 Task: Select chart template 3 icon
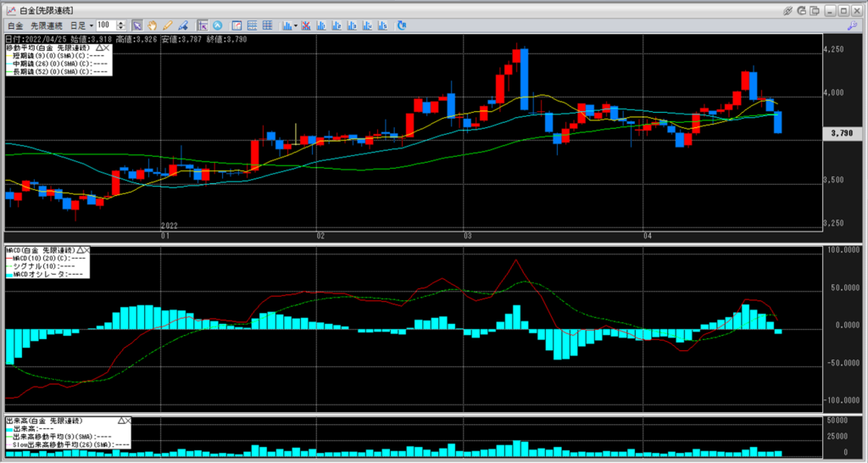(352, 25)
